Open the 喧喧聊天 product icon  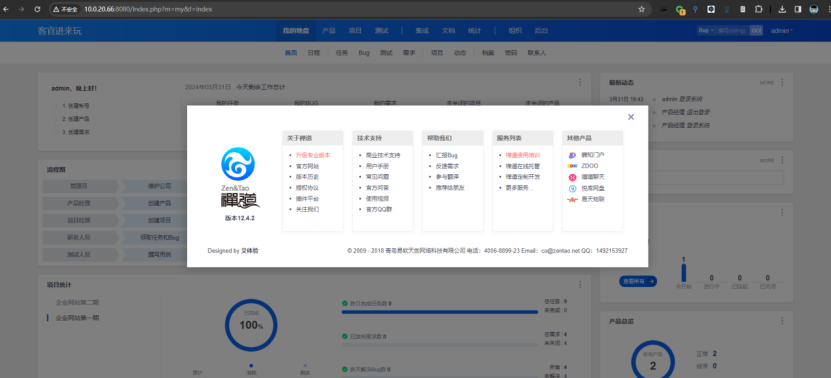(572, 177)
